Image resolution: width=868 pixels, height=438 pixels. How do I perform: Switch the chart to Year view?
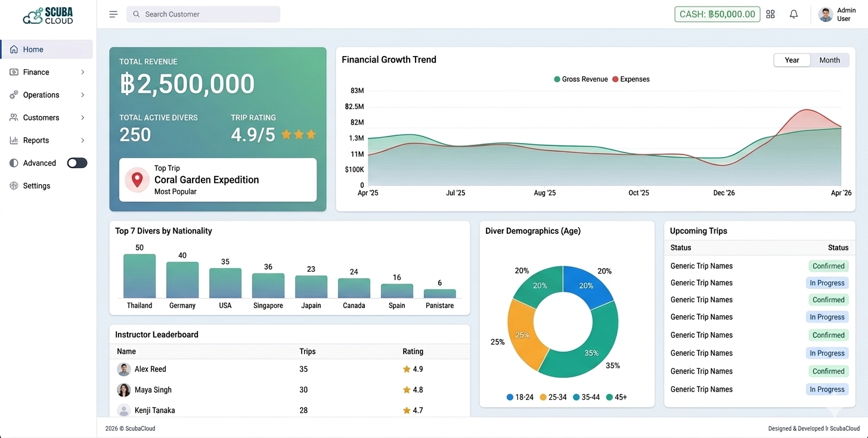(792, 60)
